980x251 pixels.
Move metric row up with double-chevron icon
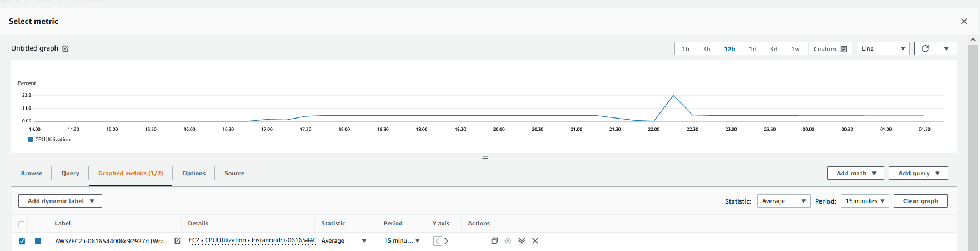click(508, 241)
